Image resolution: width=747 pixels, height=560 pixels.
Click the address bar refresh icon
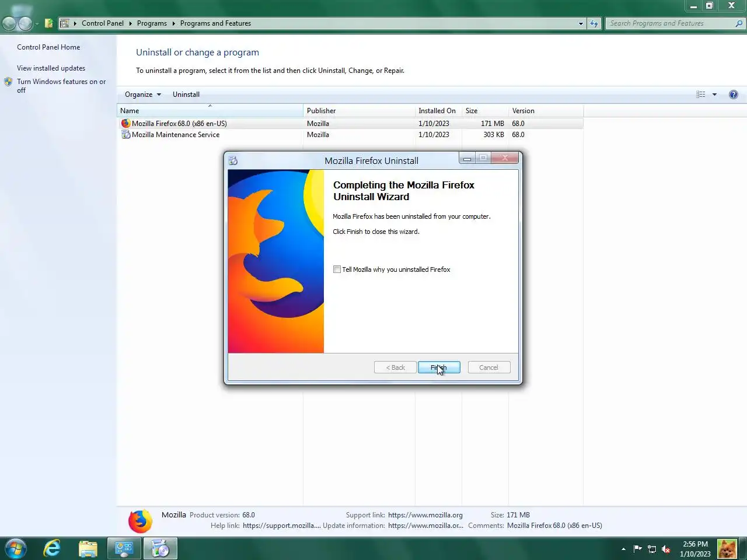(x=594, y=23)
